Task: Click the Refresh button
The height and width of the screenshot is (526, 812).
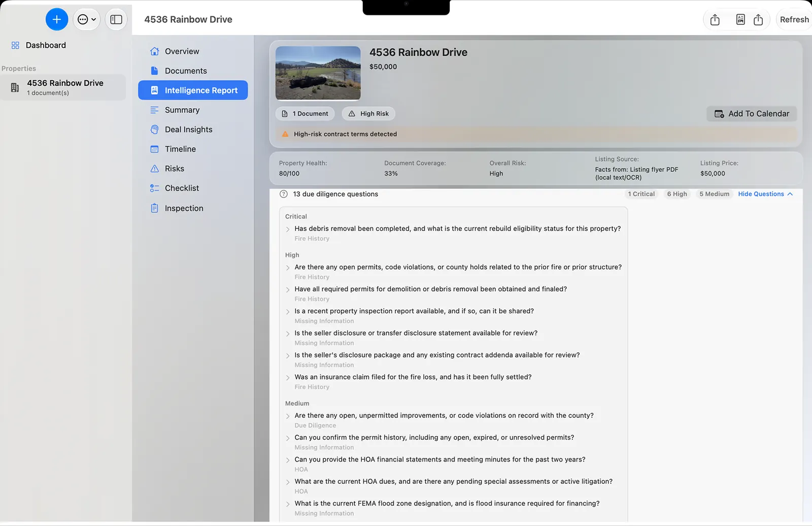Action: tap(794, 19)
